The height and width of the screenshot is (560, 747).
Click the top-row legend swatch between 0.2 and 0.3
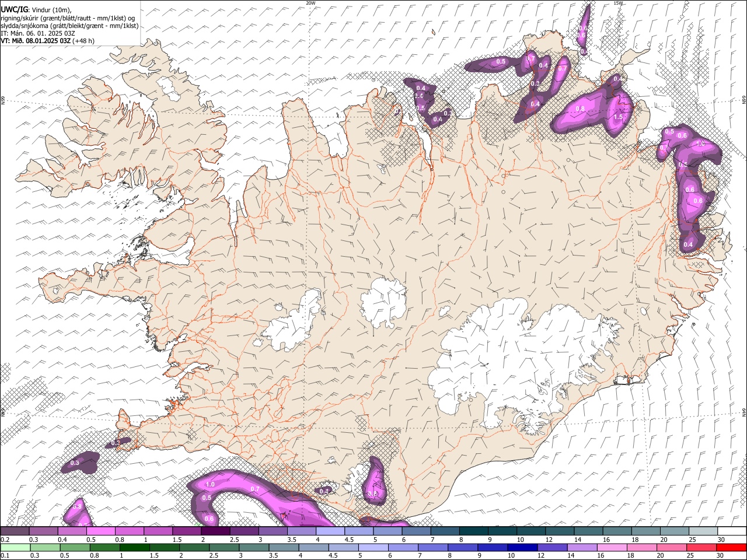15,531
